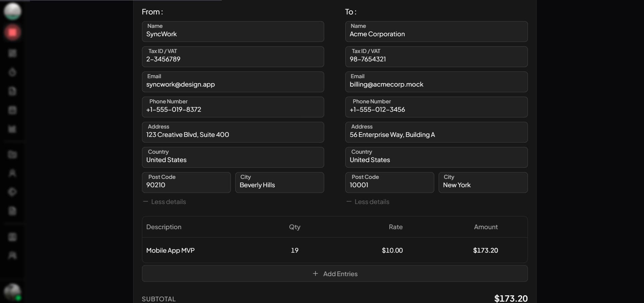644x303 pixels.
Task: Edit the email field syncwork@design.app
Action: coord(233,82)
